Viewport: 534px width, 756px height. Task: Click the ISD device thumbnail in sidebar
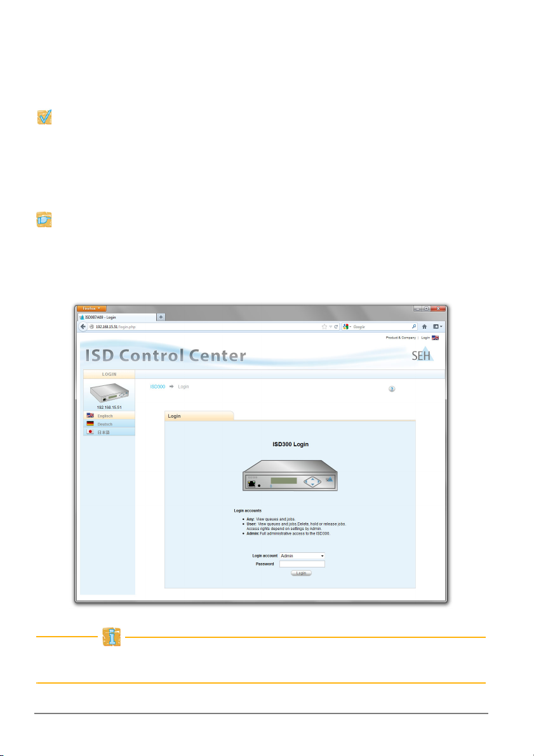tap(109, 392)
